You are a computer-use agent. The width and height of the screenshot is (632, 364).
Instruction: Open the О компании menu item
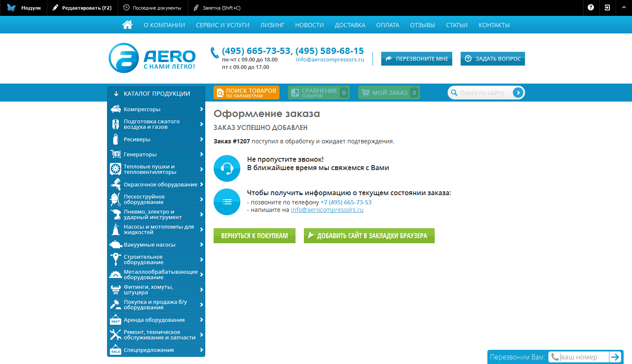164,25
